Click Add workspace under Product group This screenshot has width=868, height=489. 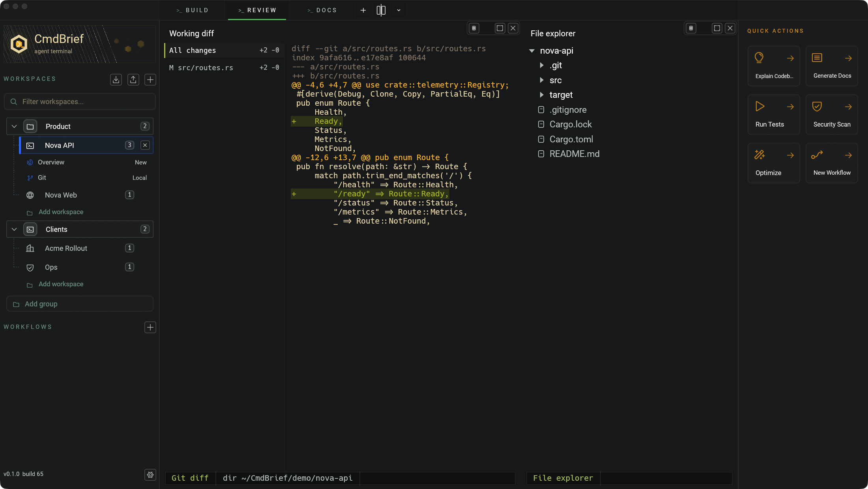[x=61, y=212]
